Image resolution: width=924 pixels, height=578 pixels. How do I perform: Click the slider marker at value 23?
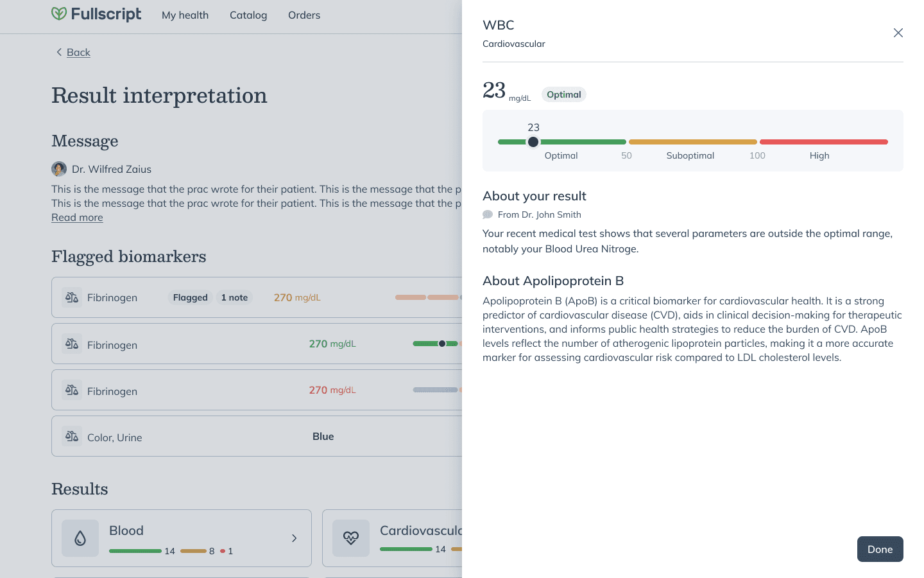point(533,142)
